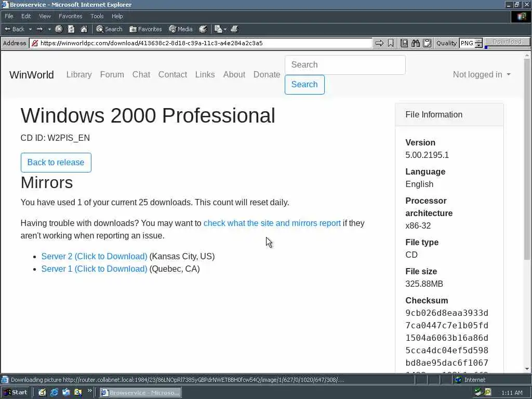Click the Internet Explorer quick launch icon
Viewport: 532px width, 399px height.
(x=54, y=393)
